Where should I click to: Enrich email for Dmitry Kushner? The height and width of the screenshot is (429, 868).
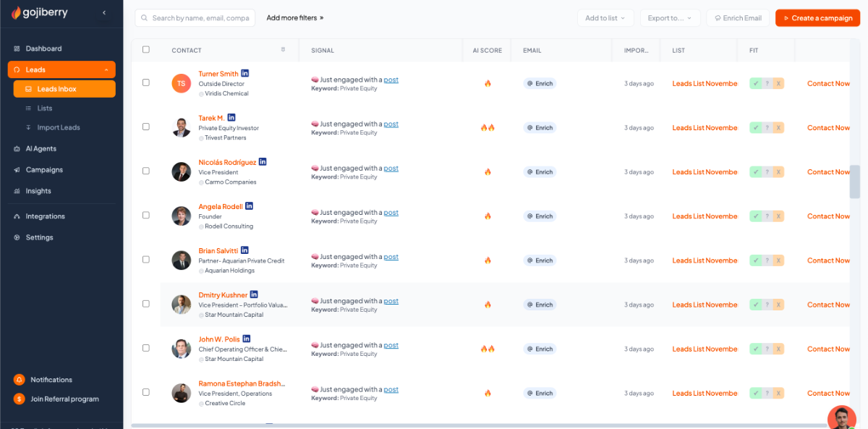point(540,305)
